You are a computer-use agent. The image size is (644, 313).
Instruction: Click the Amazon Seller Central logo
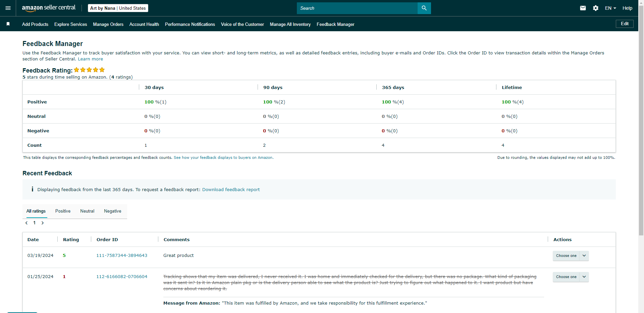[x=49, y=8]
